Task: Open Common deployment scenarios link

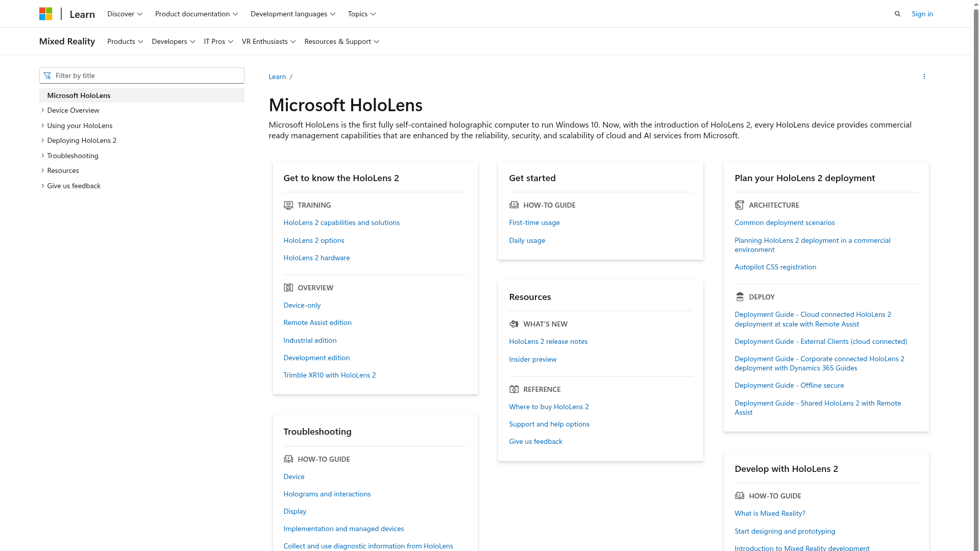Action: [x=785, y=222]
